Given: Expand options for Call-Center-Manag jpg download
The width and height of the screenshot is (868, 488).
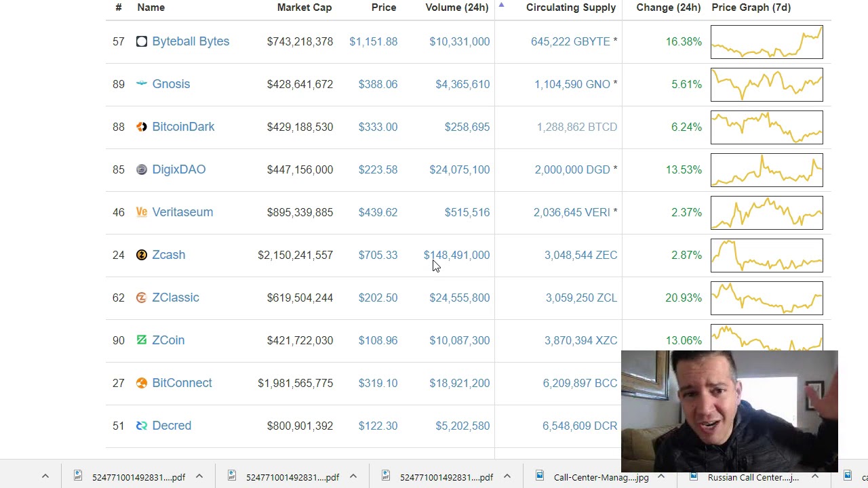Looking at the screenshot, I should (x=660, y=476).
